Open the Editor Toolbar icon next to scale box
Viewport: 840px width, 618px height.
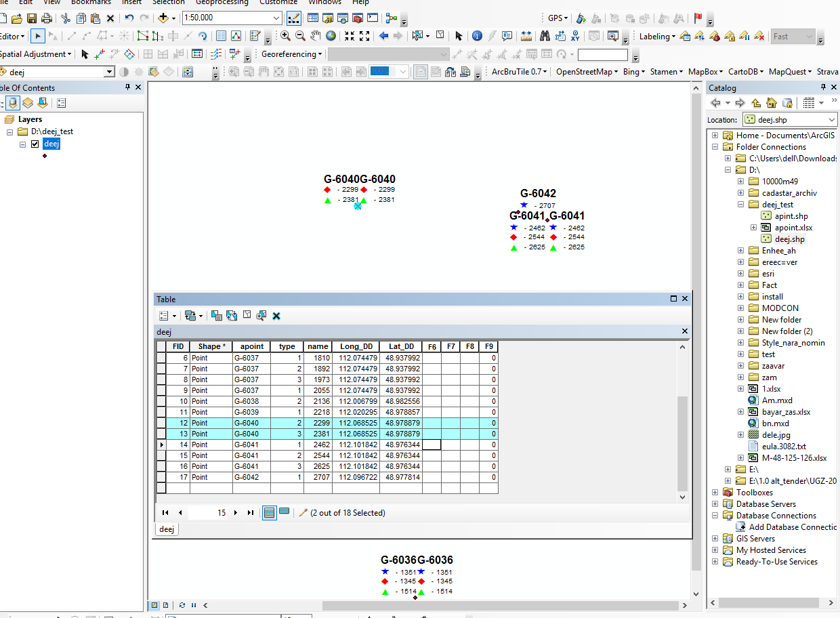tap(295, 18)
